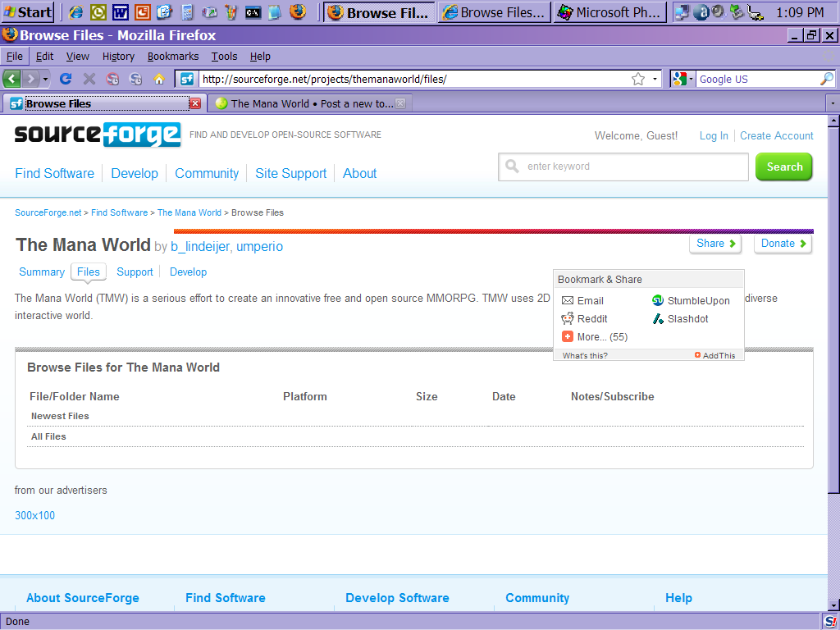840x630 pixels.
Task: Go back with the green Back arrow
Action: 11,80
